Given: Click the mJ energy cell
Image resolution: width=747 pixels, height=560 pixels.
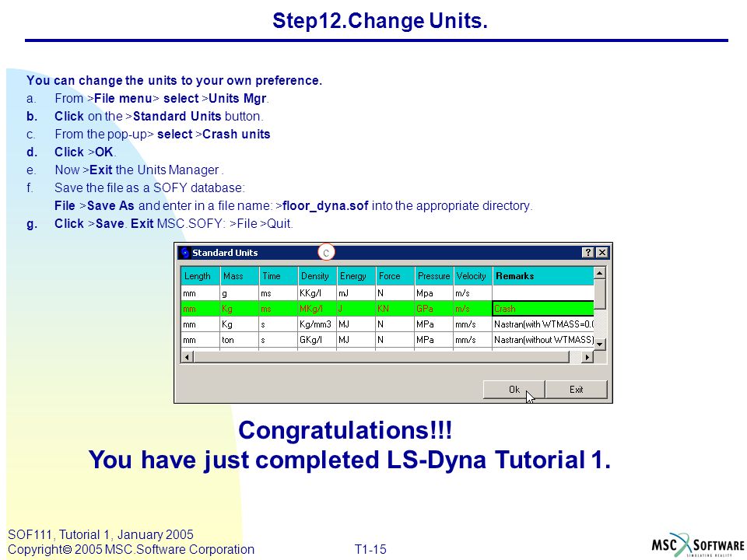Looking at the screenshot, I should coord(356,293).
